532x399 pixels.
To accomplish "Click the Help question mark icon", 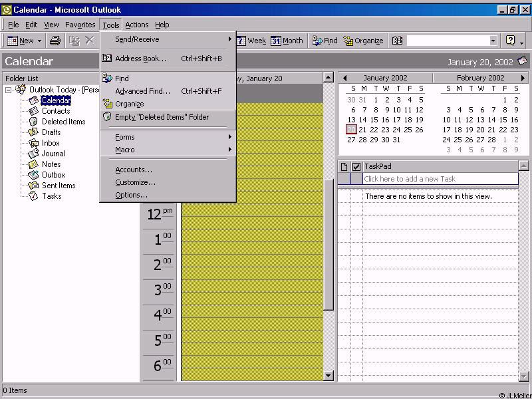I will click(510, 41).
